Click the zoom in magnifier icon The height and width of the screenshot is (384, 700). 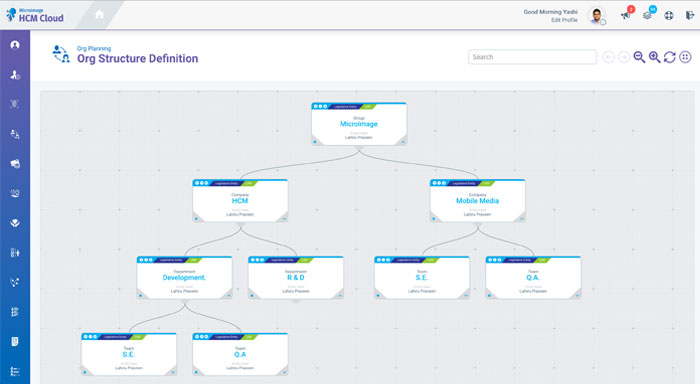coord(654,57)
